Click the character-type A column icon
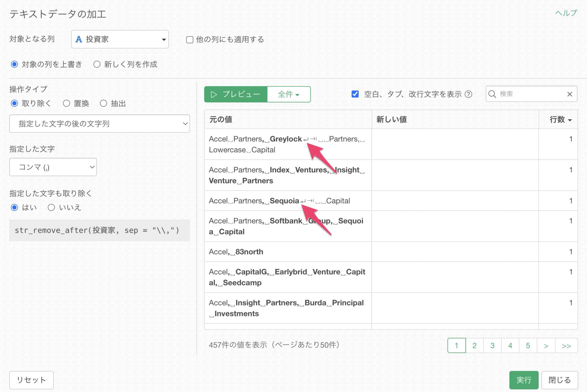Screen dimensions: 587x392 pyautogui.click(x=79, y=39)
